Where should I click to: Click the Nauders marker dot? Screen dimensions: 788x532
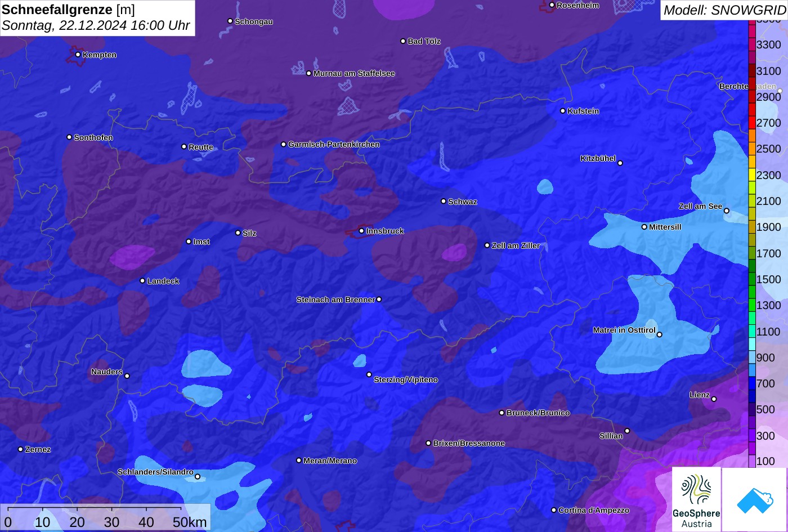pos(127,376)
